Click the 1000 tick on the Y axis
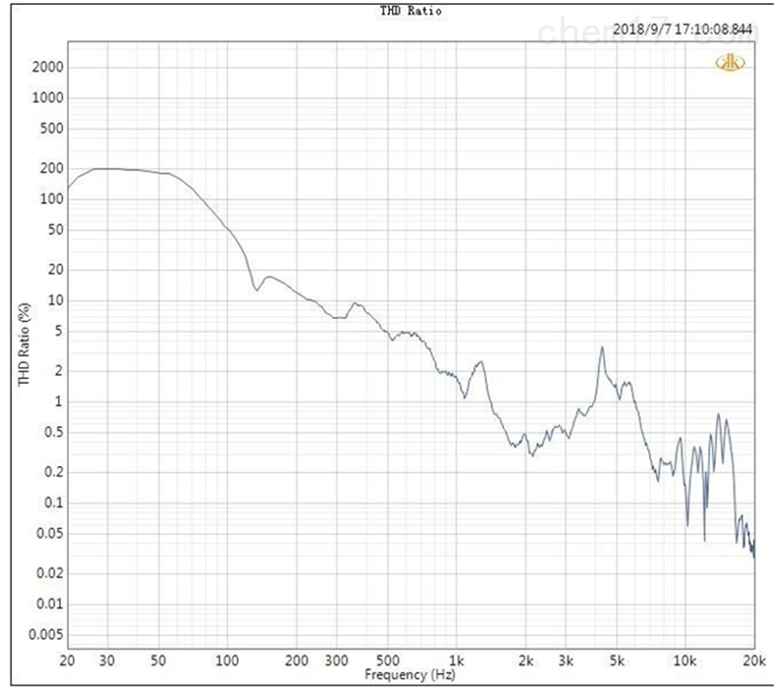The image size is (774, 700). click(48, 98)
